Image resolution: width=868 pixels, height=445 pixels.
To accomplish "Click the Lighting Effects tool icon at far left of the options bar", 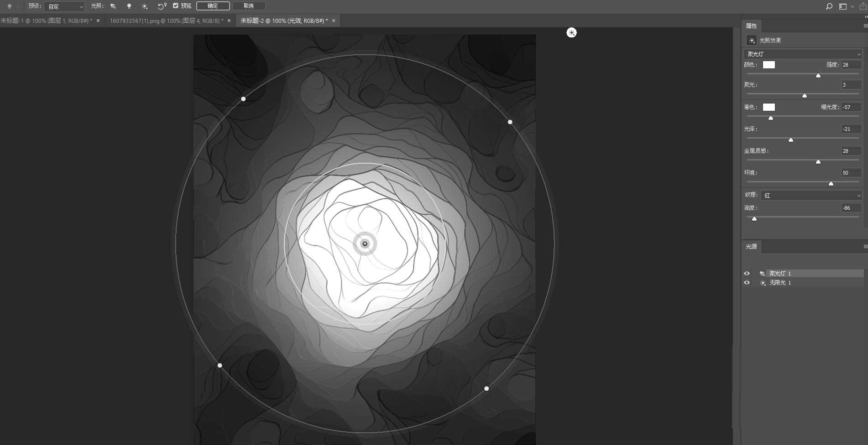I will pyautogui.click(x=9, y=6).
